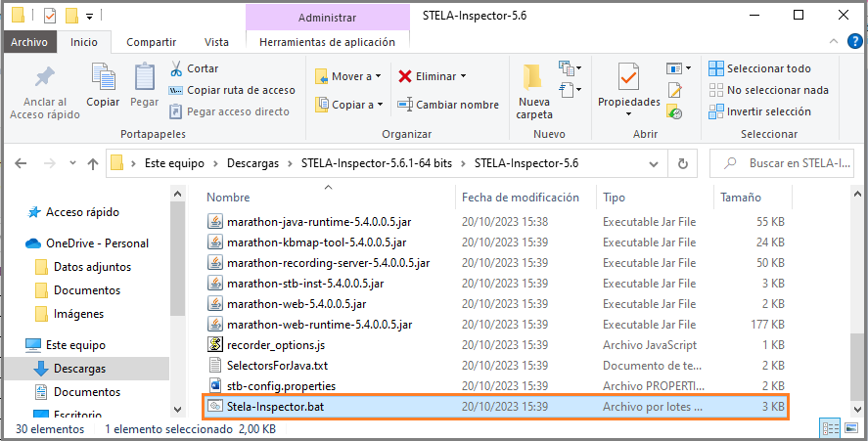
Task: Click Pegar acceso directo
Action: click(229, 111)
